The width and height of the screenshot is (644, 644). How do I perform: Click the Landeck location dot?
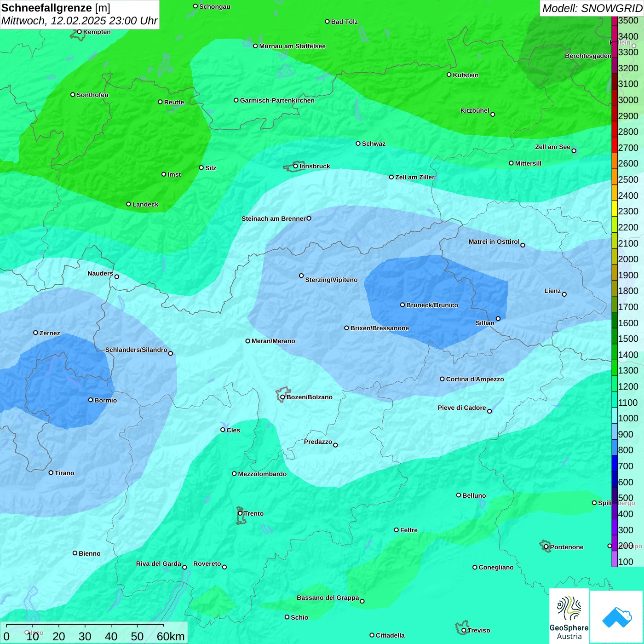(x=128, y=204)
